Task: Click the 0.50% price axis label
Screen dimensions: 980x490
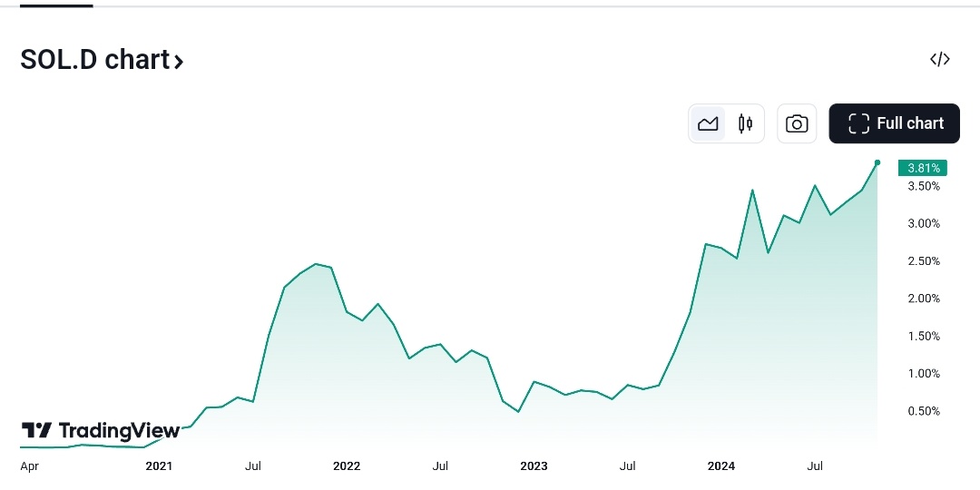Action: click(923, 411)
